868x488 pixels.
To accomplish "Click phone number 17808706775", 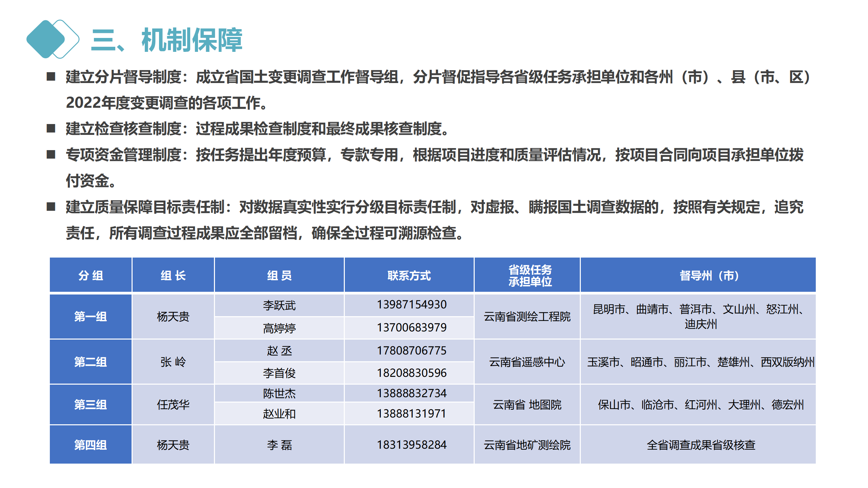I will (x=412, y=350).
